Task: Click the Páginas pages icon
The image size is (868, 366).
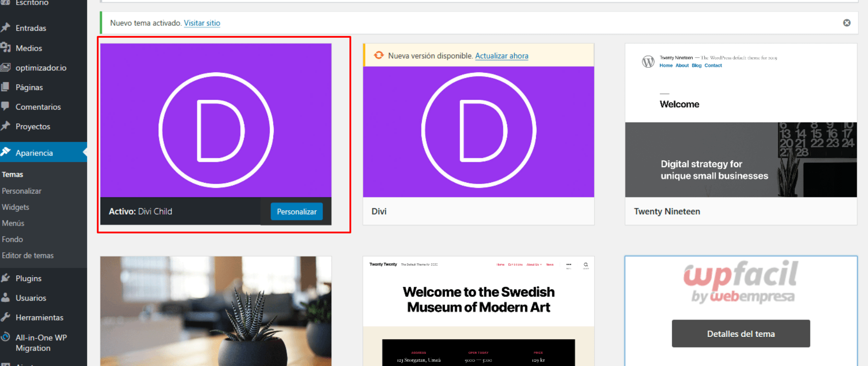Action: click(x=5, y=87)
